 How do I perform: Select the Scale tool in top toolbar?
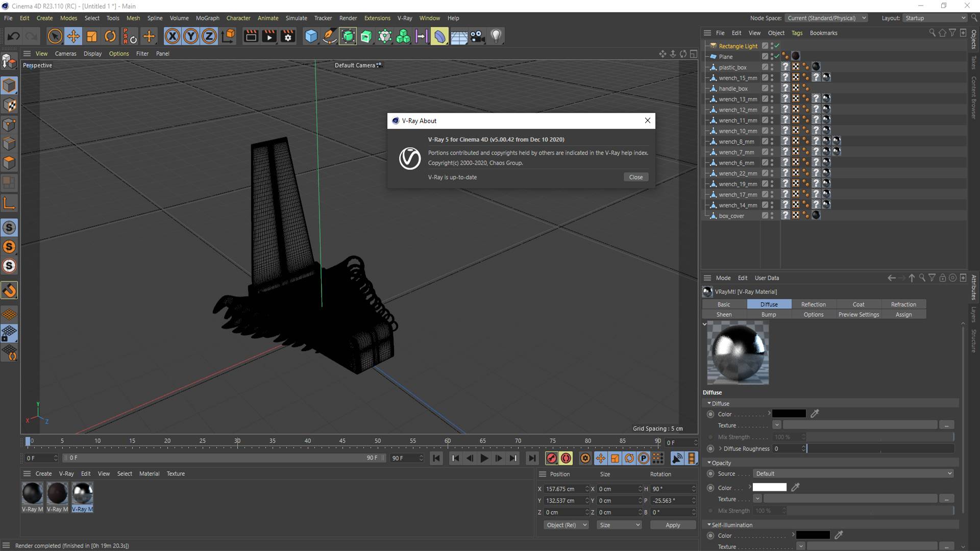click(92, 36)
